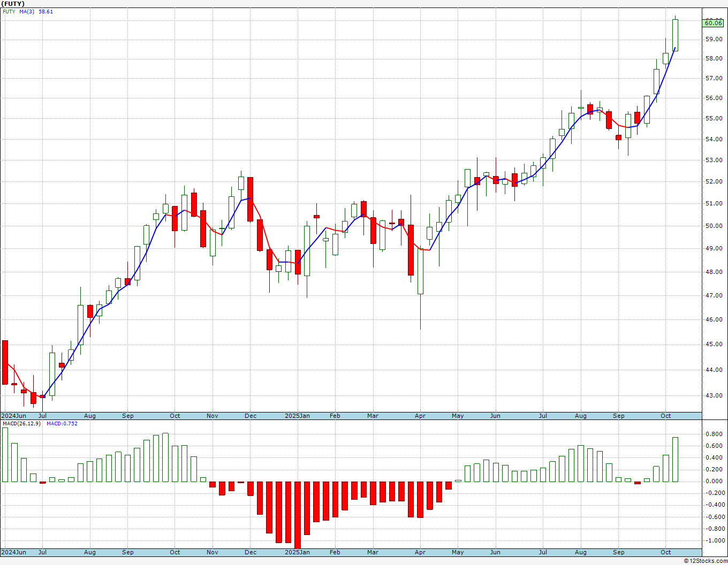Image resolution: width=728 pixels, height=565 pixels.
Task: Click the Nov label on MACD date axis
Action: coord(213,552)
